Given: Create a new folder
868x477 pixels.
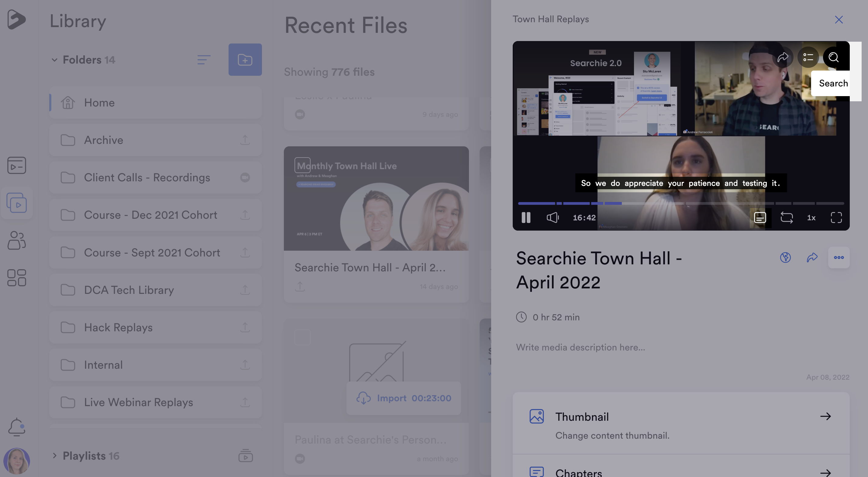Looking at the screenshot, I should coord(245,60).
